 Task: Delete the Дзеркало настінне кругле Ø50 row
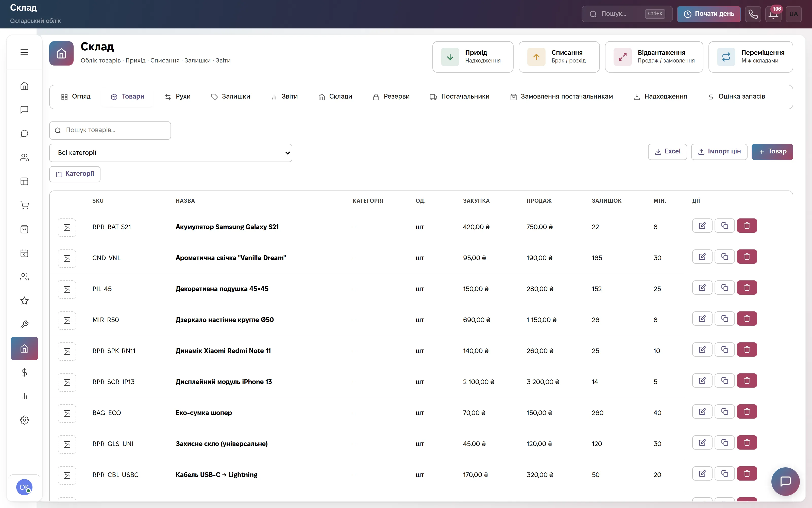tap(747, 319)
